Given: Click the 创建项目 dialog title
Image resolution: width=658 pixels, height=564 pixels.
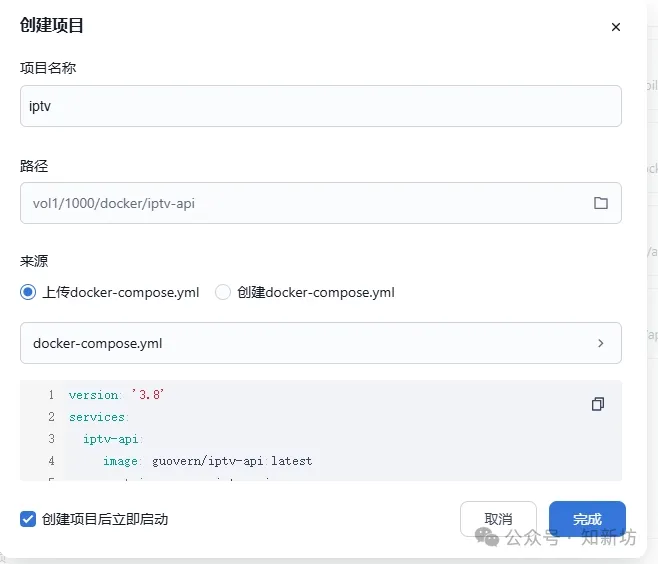Looking at the screenshot, I should [52, 25].
